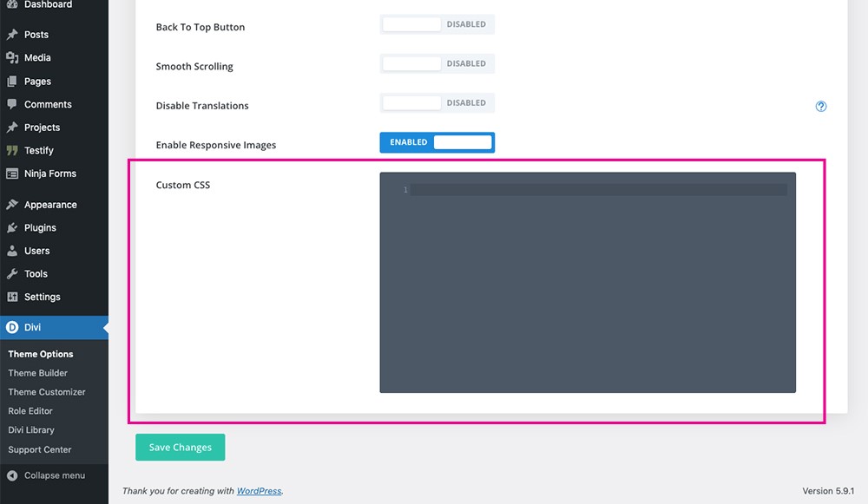Screen dimensions: 868x504
Task: Click the Collapse menu arrow icon
Action: 12,475
